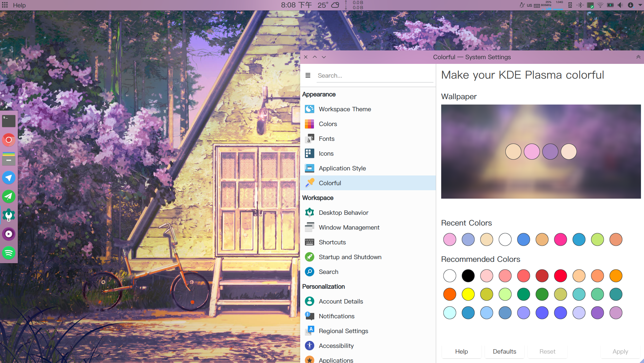
Task: Open the Accessibility settings icon
Action: pyautogui.click(x=309, y=346)
